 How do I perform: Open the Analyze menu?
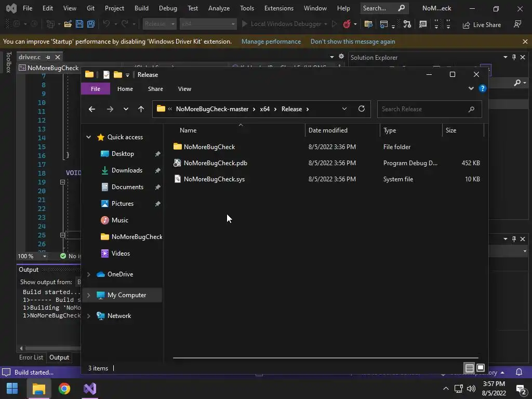pyautogui.click(x=219, y=8)
